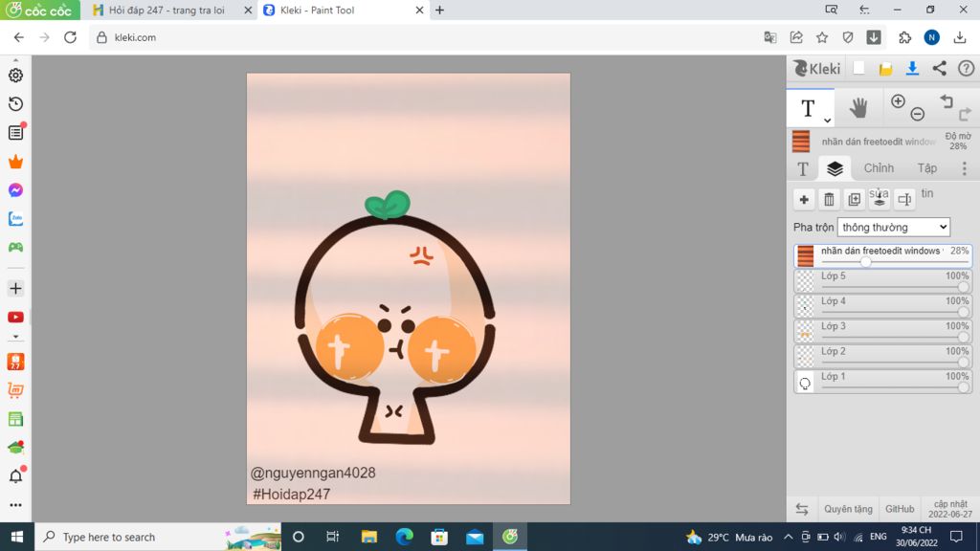The width and height of the screenshot is (980, 551).
Task: Open the Windows Start menu
Action: [x=17, y=537]
